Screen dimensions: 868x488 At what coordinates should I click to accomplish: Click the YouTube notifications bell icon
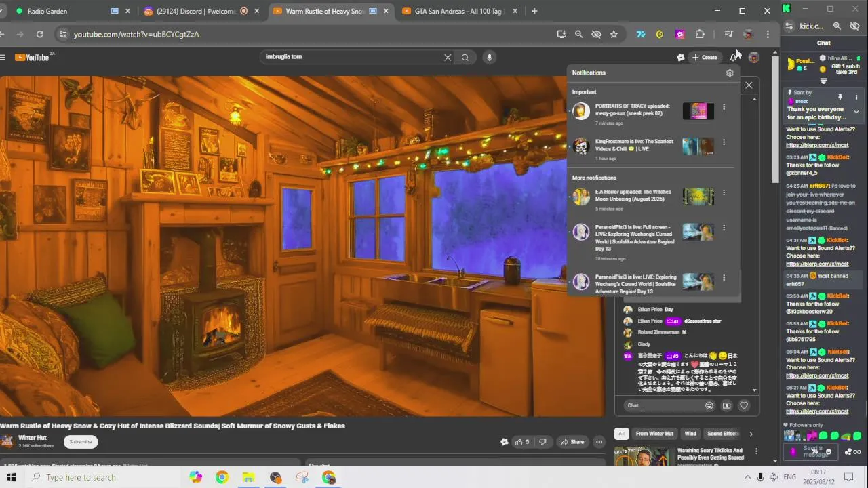(x=733, y=58)
